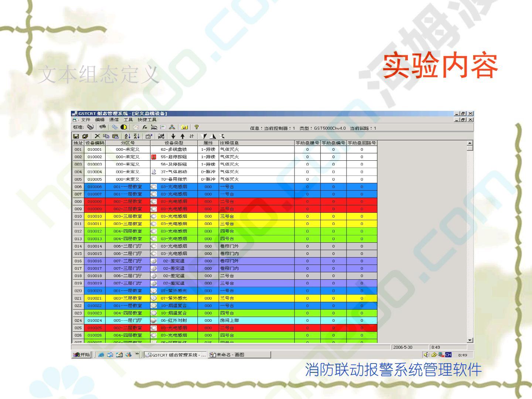The height and width of the screenshot is (399, 532).
Task: Click the fx formula toolbar icon
Action: coord(145,127)
